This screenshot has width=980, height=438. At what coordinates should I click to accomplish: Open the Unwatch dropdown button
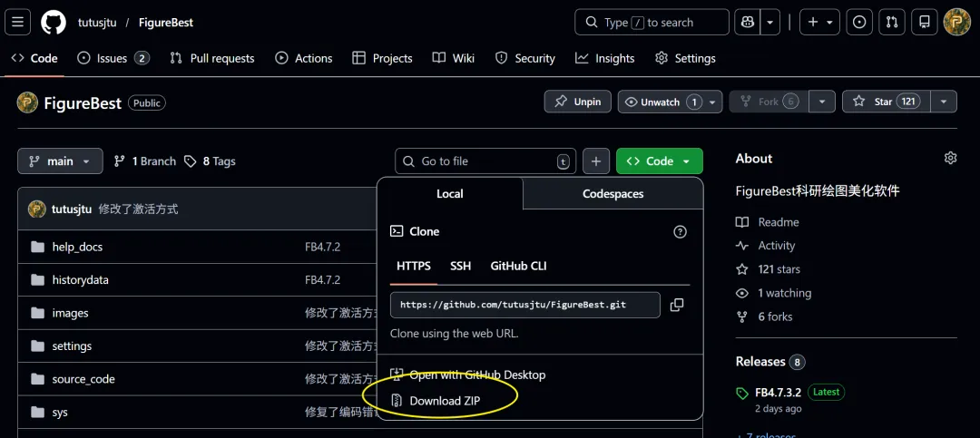670,102
